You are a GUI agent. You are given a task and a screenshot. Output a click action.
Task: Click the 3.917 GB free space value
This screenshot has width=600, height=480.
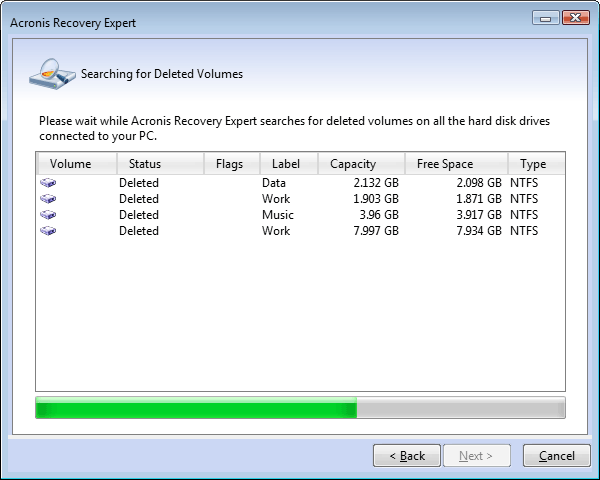click(x=479, y=215)
